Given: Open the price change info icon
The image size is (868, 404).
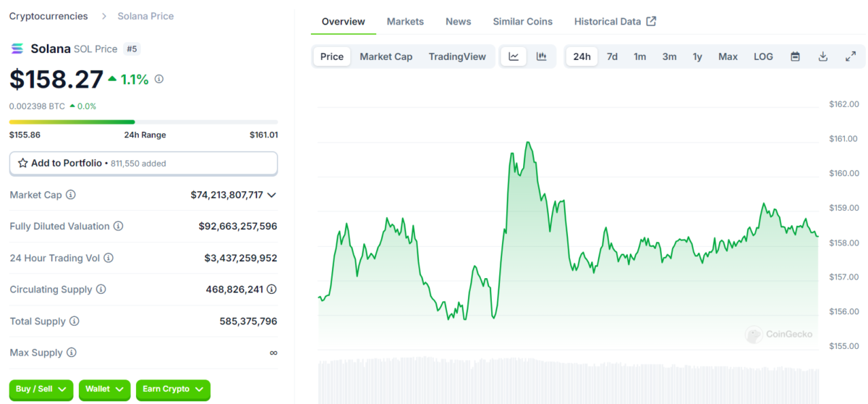Looking at the screenshot, I should coord(159,80).
